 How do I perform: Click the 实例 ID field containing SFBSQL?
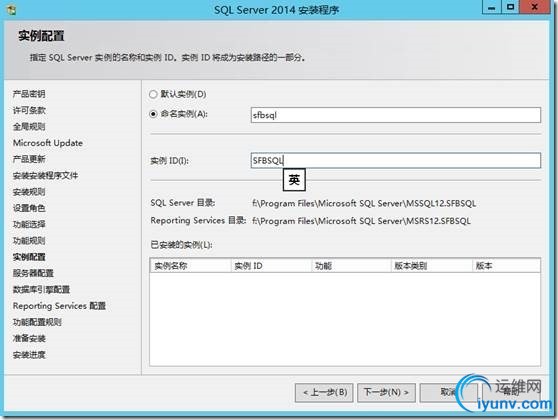point(396,161)
